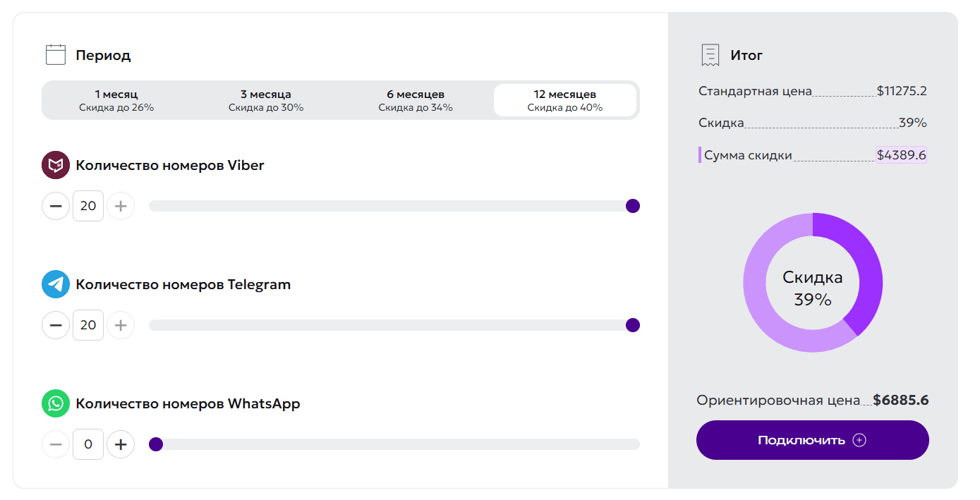Click the Viber logo icon
This screenshot has width=980, height=500.
click(56, 165)
